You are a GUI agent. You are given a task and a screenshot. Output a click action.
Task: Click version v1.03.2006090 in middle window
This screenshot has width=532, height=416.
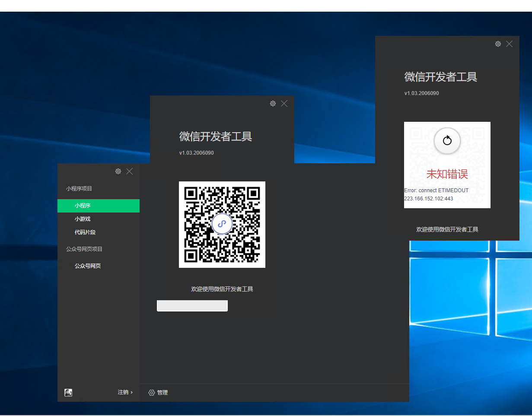click(x=197, y=153)
